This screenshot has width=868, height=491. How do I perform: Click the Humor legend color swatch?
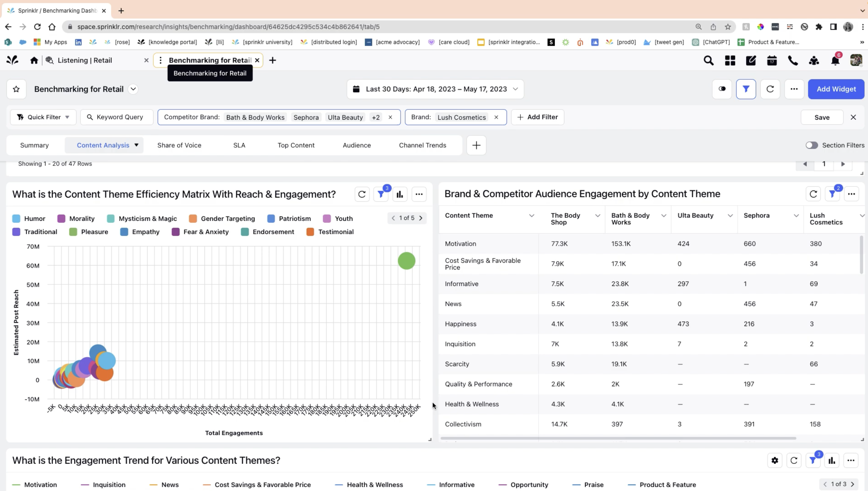click(16, 218)
